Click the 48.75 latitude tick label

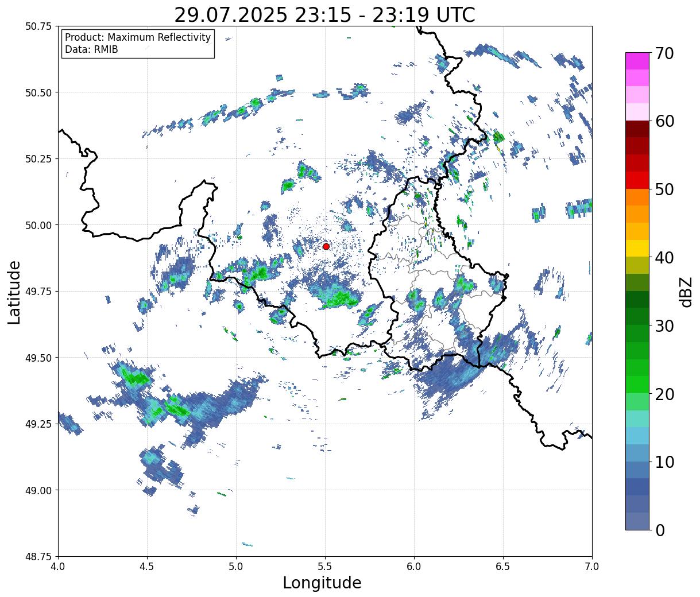click(38, 556)
